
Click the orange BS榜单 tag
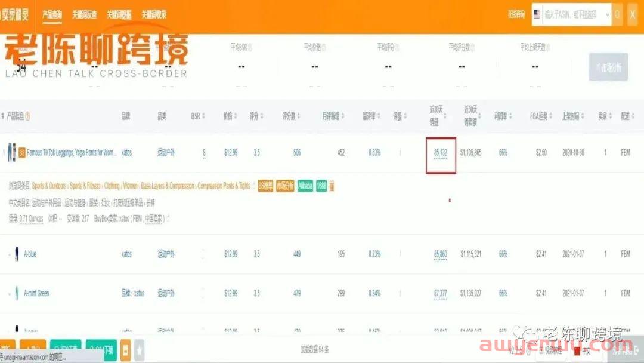click(265, 186)
